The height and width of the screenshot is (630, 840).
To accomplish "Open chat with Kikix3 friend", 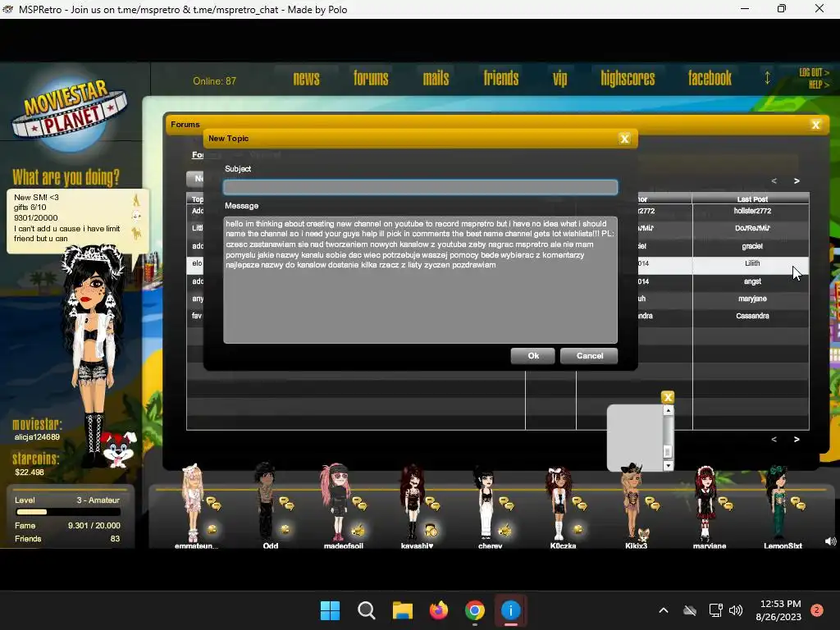I will click(x=652, y=504).
